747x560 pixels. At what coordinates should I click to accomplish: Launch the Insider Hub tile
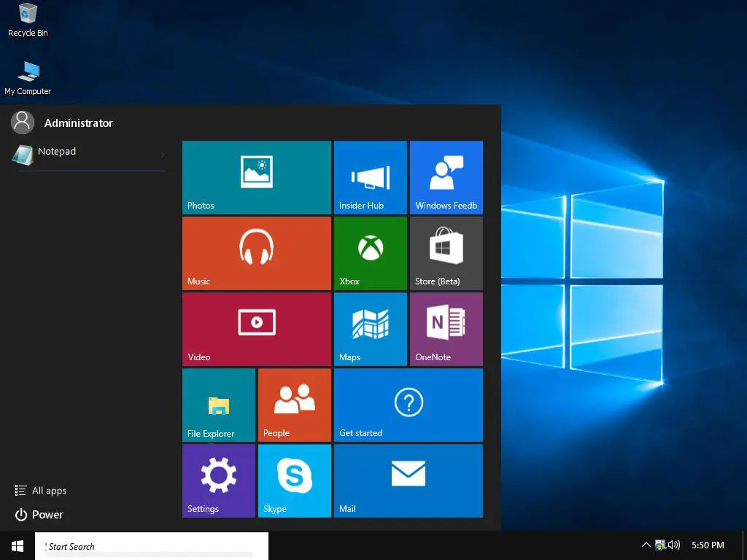371,177
